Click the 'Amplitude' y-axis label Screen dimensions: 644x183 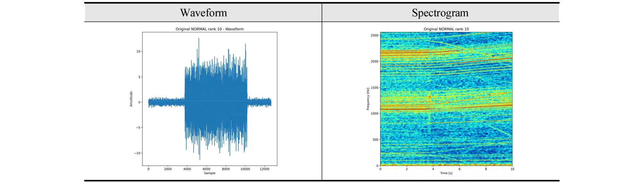tap(131, 99)
